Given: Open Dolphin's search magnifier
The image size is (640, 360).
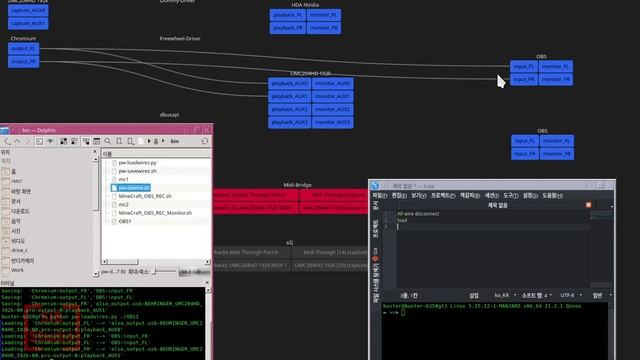Looking at the screenshot, I should pyautogui.click(x=108, y=141).
